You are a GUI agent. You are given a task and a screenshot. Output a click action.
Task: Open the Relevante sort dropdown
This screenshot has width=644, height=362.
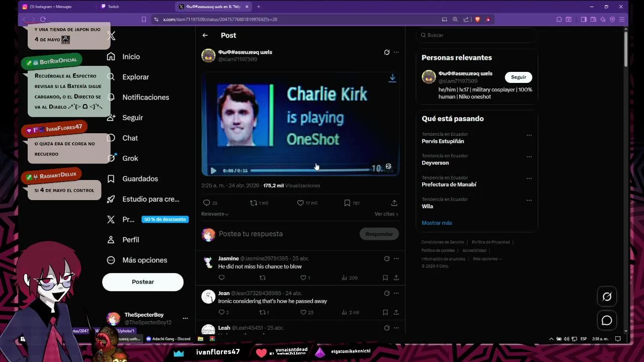point(215,214)
